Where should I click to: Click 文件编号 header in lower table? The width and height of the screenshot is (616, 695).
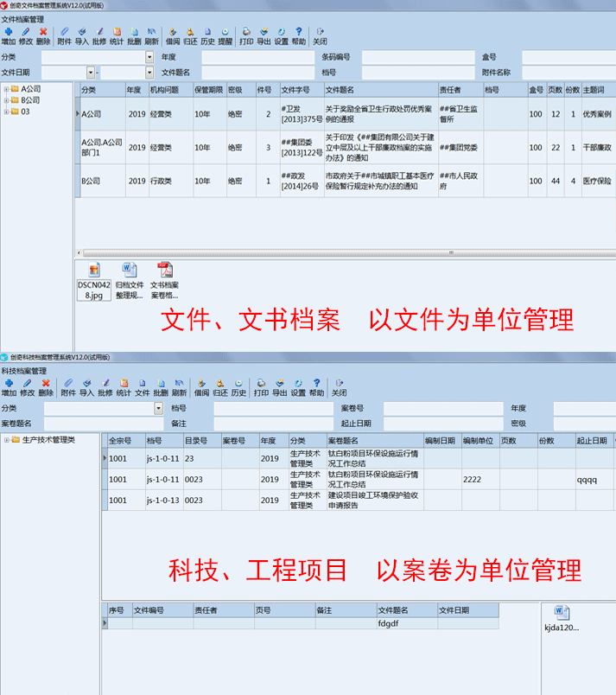[x=163, y=610]
